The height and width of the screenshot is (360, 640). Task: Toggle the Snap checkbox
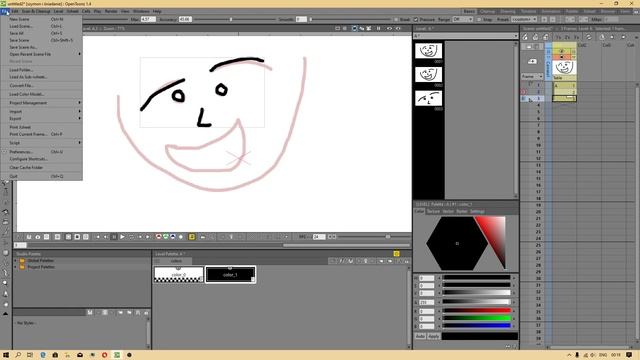tap(479, 20)
